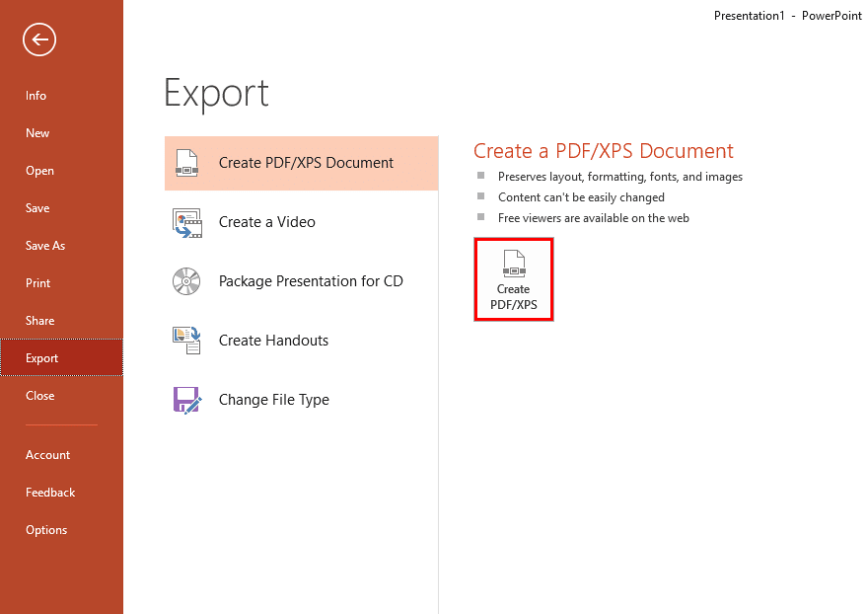Open PowerPoint Options
The width and height of the screenshot is (868, 614).
coord(46,529)
